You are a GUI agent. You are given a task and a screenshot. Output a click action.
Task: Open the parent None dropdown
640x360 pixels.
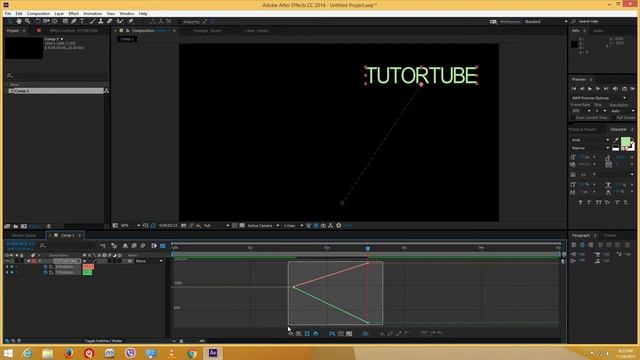(x=149, y=261)
